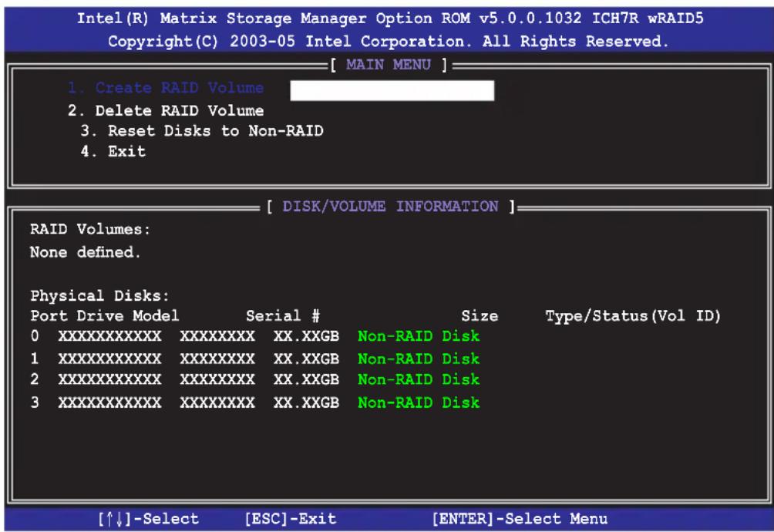Choose the Exit menu entry
The image size is (774, 532).
[x=113, y=151]
